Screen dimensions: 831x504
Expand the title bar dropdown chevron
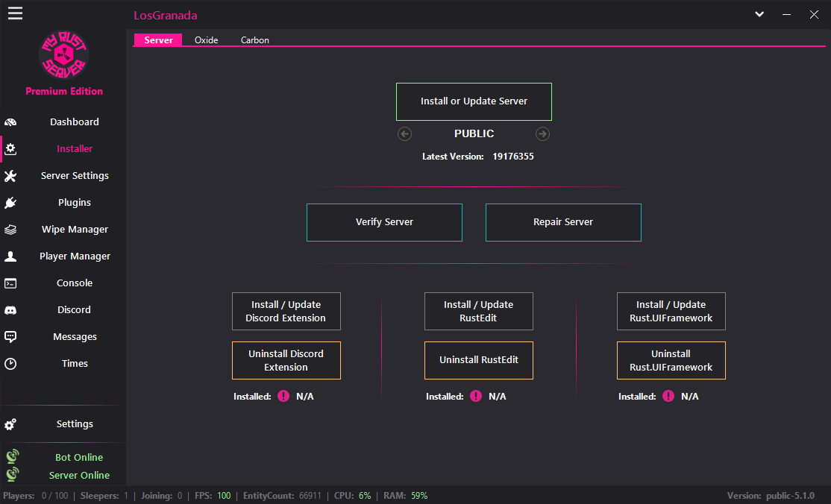click(x=759, y=14)
